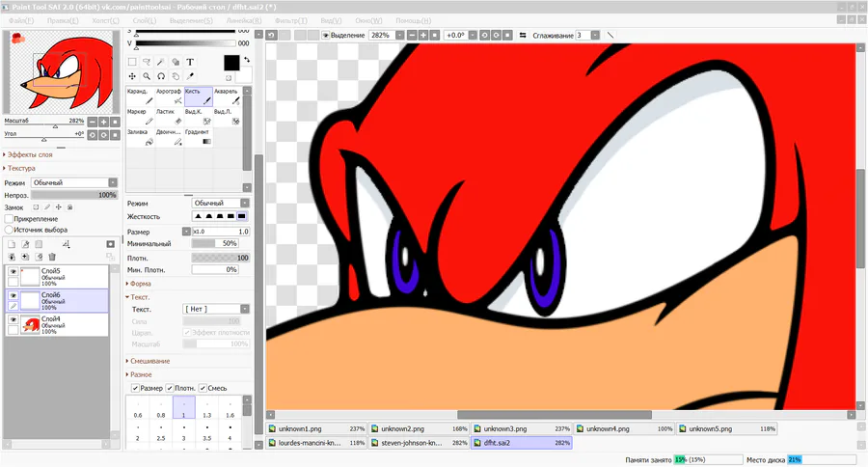Select the move tool
This screenshot has height=467, width=868.
click(132, 76)
